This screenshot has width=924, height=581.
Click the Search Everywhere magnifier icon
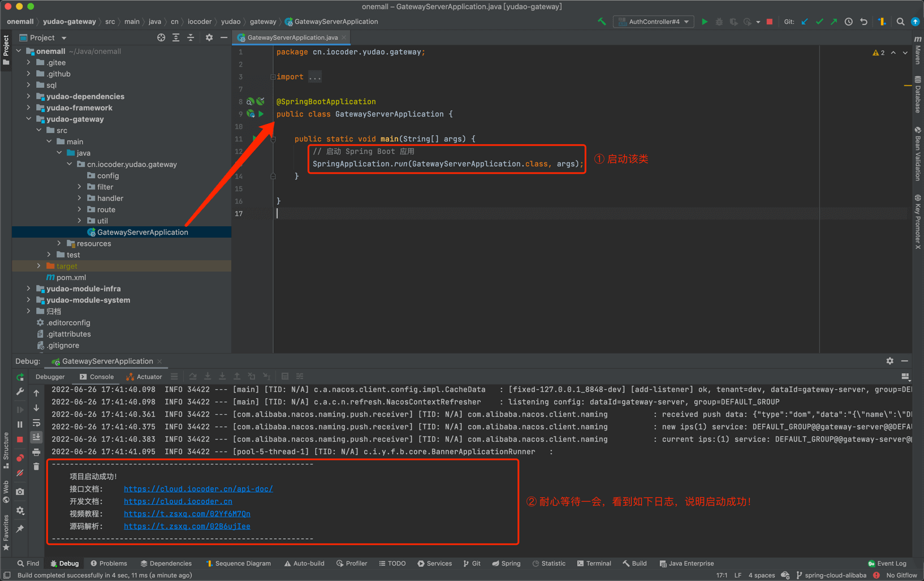pyautogui.click(x=900, y=21)
